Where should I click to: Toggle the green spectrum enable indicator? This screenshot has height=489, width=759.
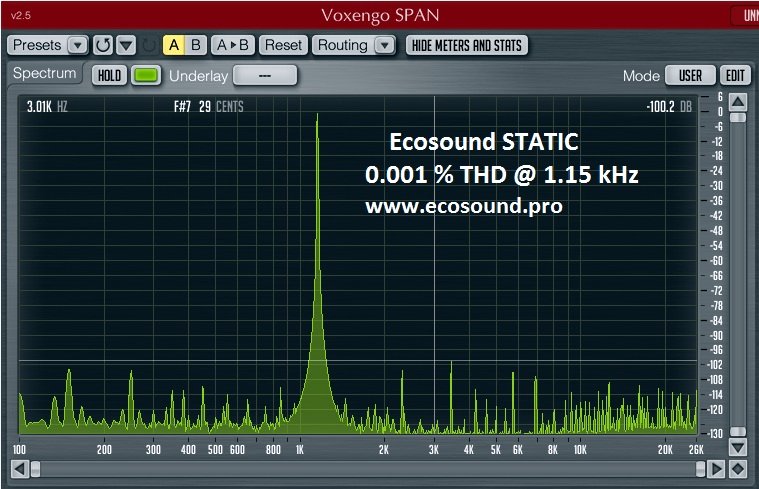[146, 76]
